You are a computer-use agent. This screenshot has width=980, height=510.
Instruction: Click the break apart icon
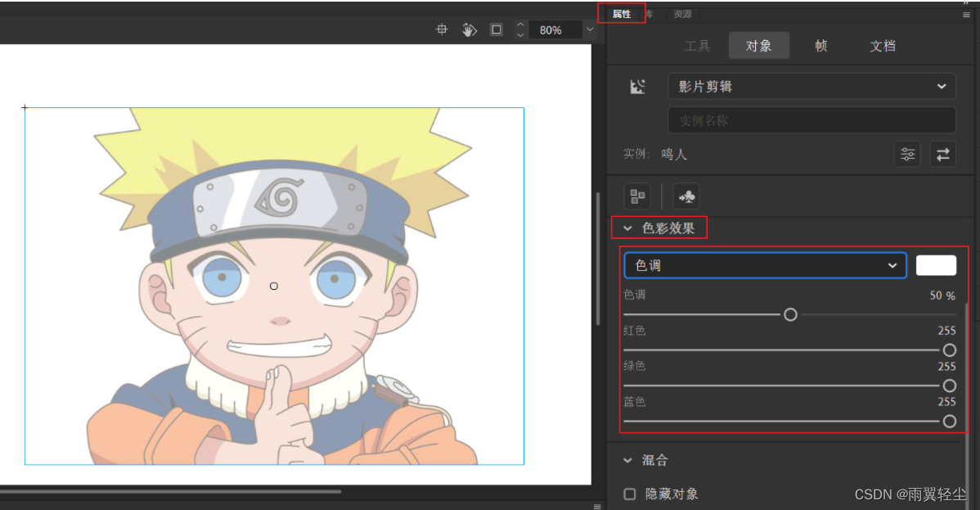coord(637,196)
